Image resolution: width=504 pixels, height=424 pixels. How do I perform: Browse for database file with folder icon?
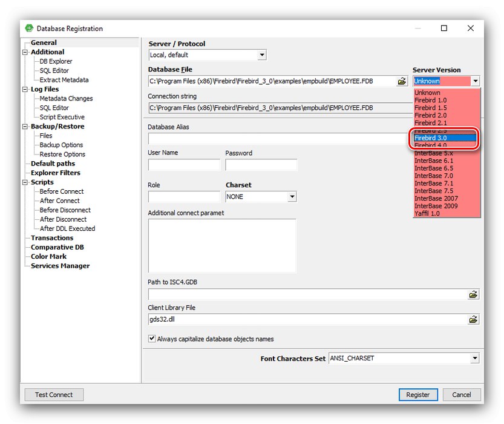click(402, 81)
